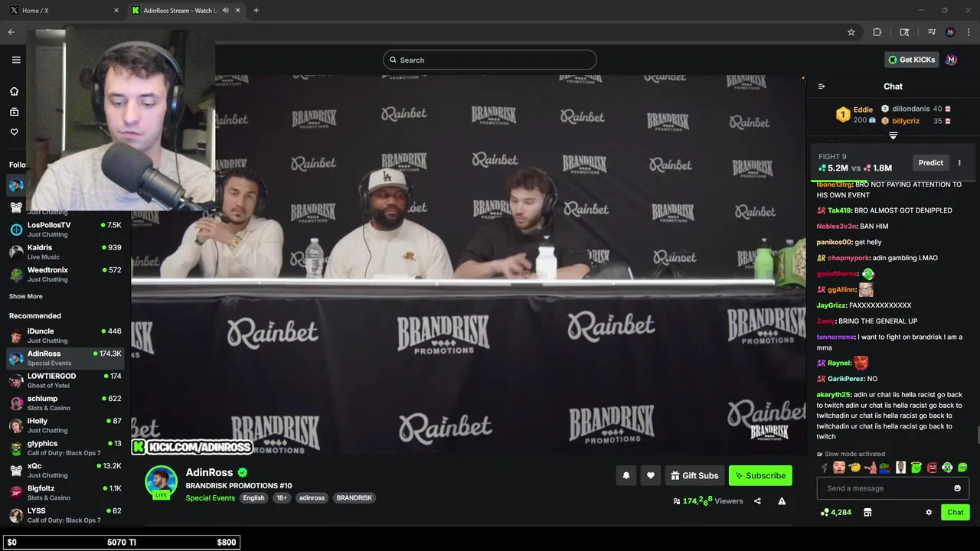Image resolution: width=980 pixels, height=551 pixels.
Task: Open glyphics recommended channel
Action: [66, 448]
